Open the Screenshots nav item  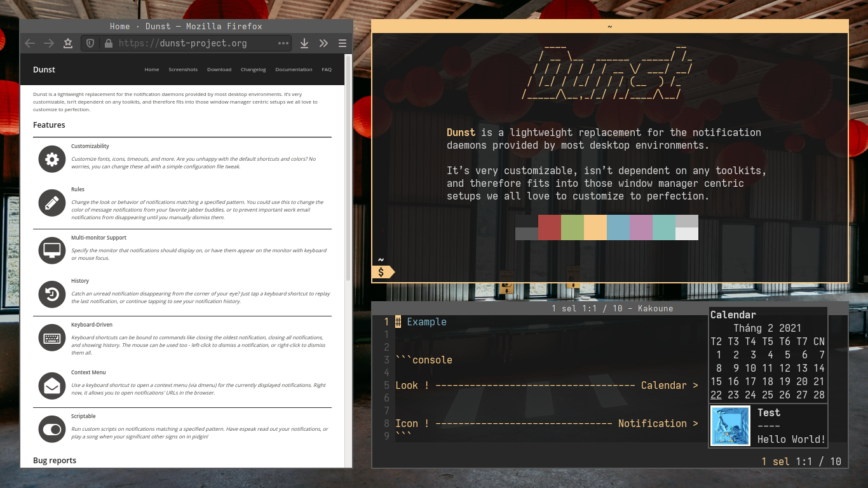183,69
